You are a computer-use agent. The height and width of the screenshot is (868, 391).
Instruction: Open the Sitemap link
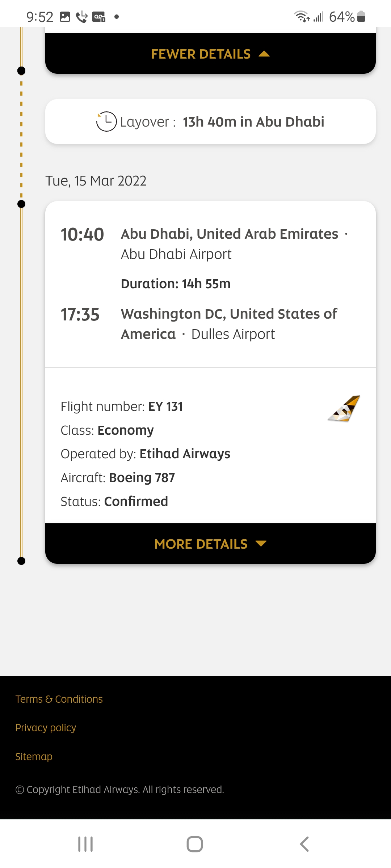(34, 757)
